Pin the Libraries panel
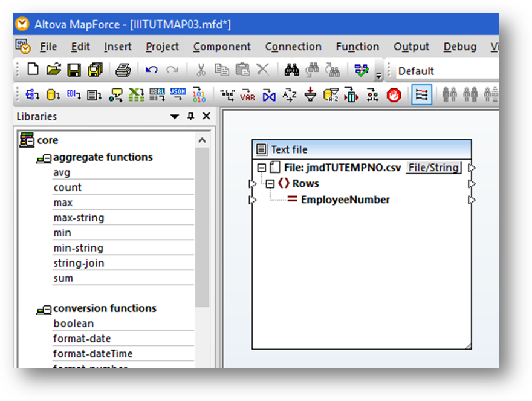Viewport: 532px width, 401px height. tap(191, 116)
